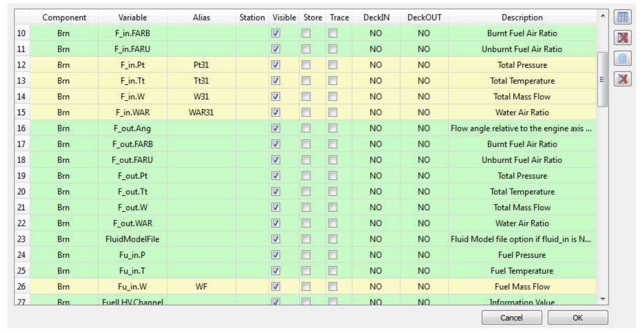Viewport: 644px width, 333px height.
Task: Click the table icon with red X
Action: (622, 38)
